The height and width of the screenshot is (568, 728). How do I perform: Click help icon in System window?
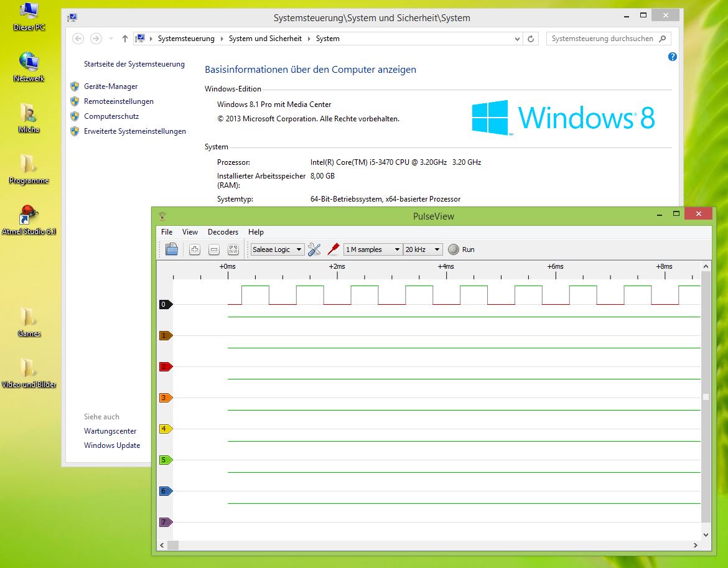(672, 57)
